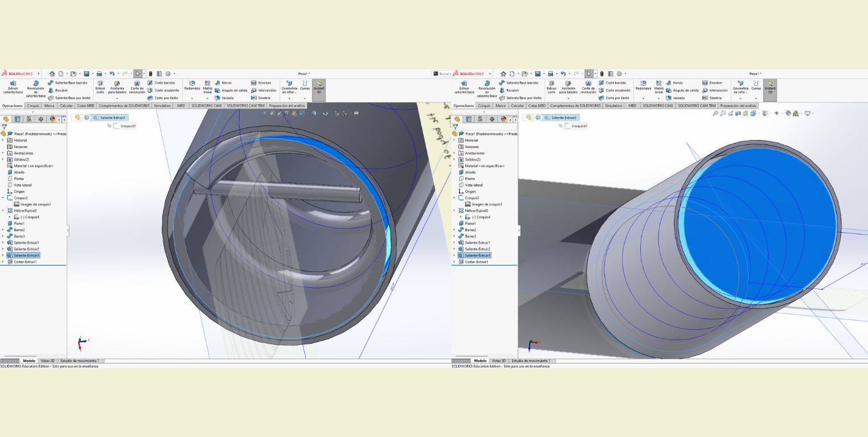Select Imagen de croquis1 in right window tree
The width and height of the screenshot is (868, 437).
click(483, 204)
